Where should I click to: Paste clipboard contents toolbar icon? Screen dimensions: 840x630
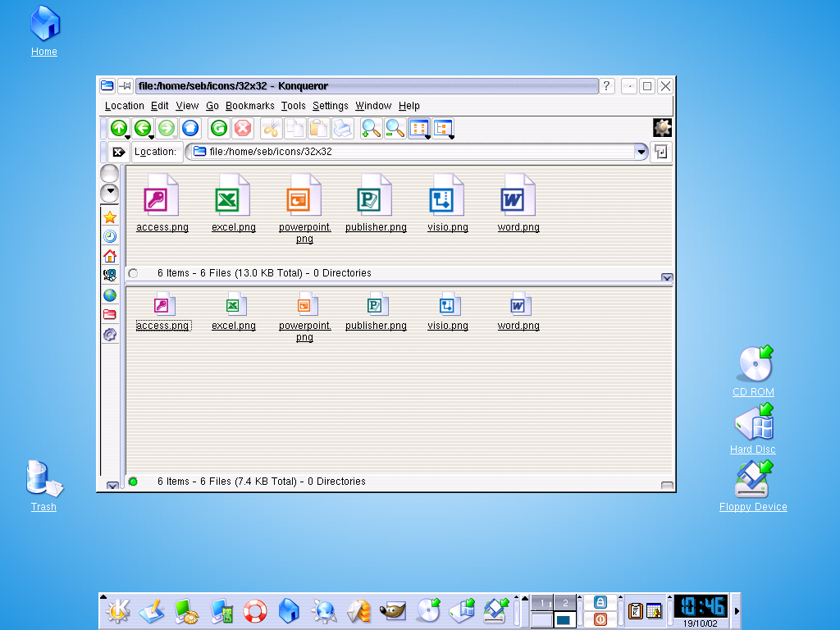[x=319, y=129]
